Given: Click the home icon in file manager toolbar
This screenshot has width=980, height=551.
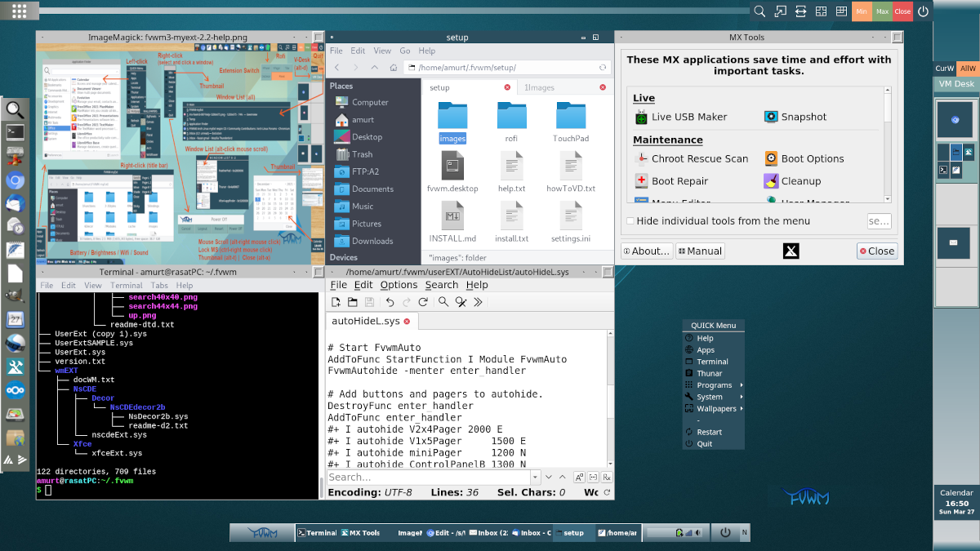Looking at the screenshot, I should pos(394,68).
